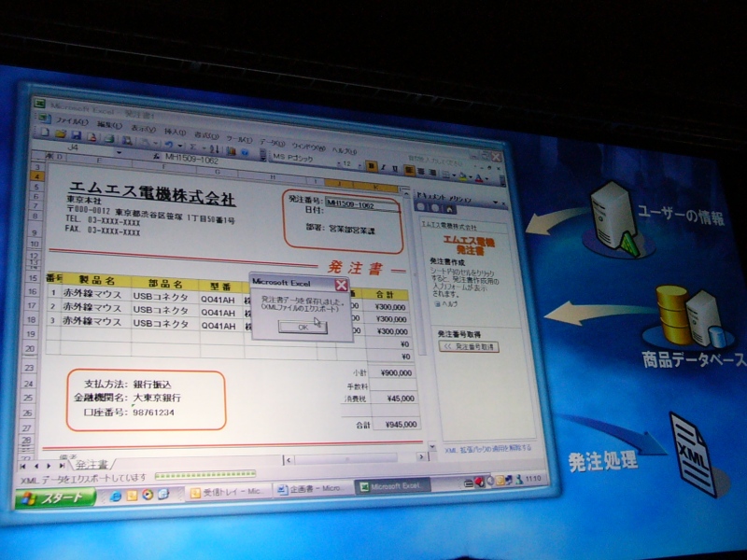747x560 pixels.
Task: Click the Undo arrow icon
Action: [x=168, y=144]
